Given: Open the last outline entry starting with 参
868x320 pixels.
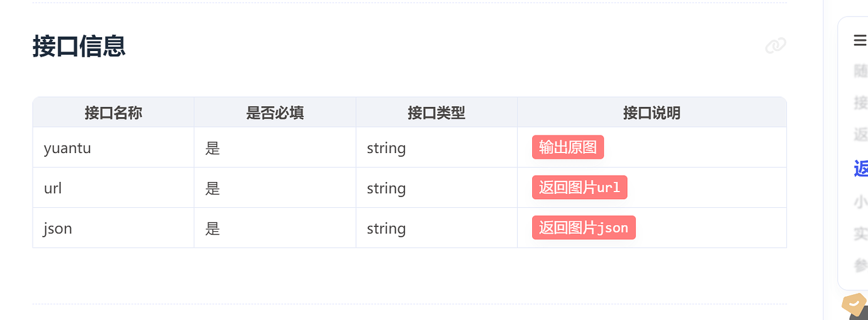Looking at the screenshot, I should (x=860, y=265).
